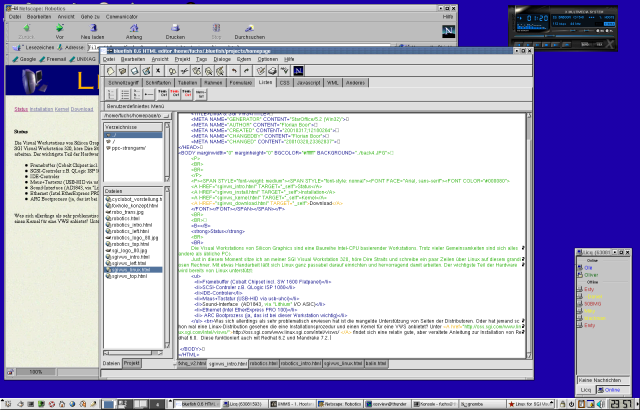Open the Optionen menu in Bluefish

[x=268, y=60]
